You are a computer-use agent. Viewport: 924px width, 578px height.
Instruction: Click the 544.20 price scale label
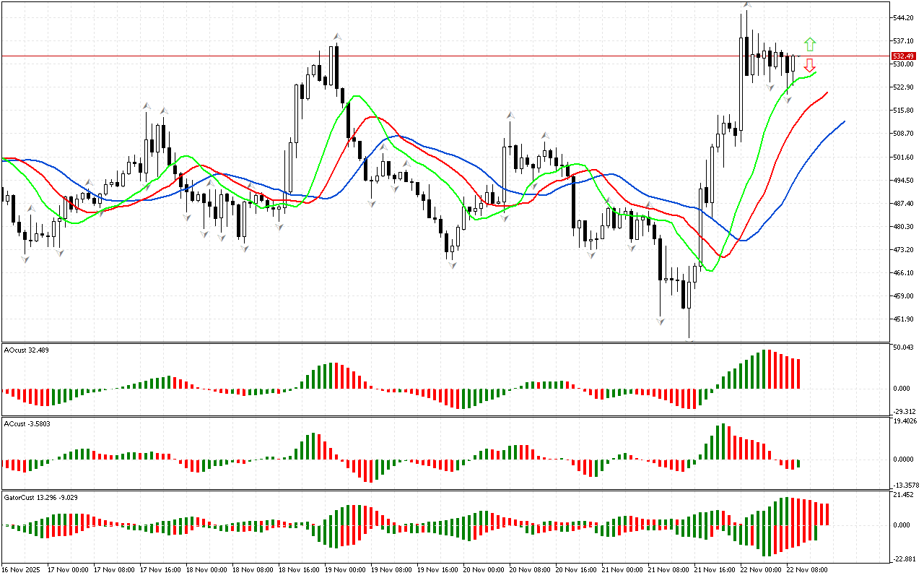pos(903,17)
